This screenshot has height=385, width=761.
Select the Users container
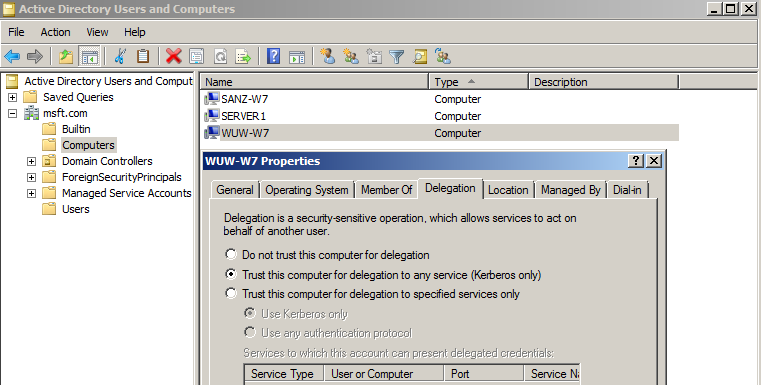76,209
